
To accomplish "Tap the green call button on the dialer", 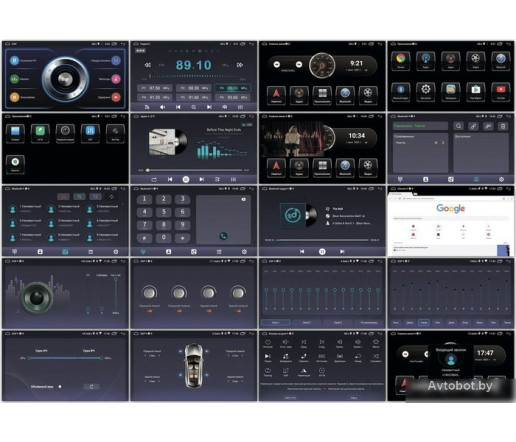I will tap(223, 236).
